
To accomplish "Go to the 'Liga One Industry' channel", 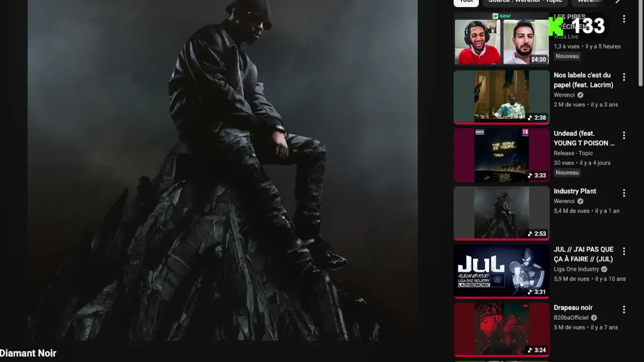I will [x=577, y=269].
